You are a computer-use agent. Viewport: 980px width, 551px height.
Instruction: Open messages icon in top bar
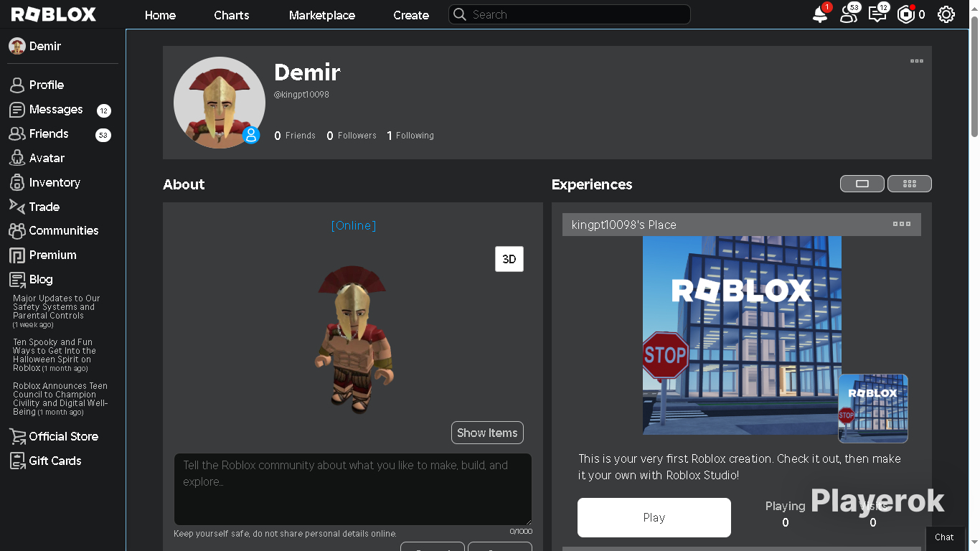click(877, 14)
